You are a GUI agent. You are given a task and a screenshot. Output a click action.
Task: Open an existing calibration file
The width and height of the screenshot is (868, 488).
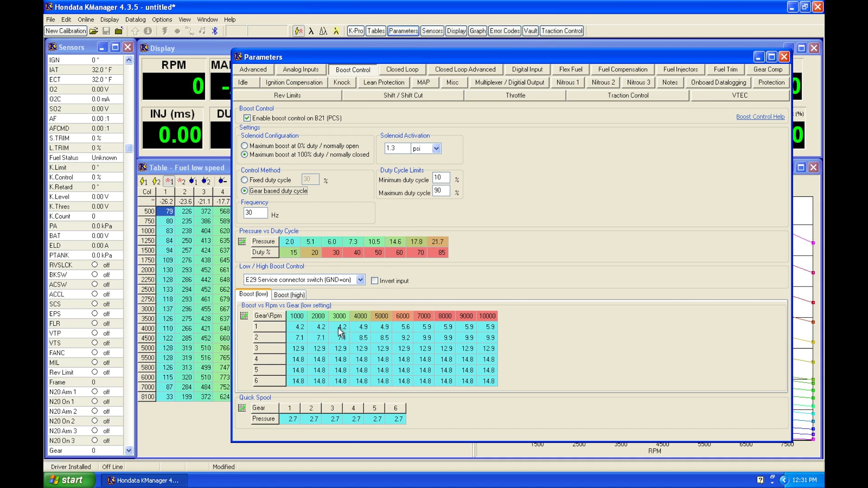coord(94,31)
